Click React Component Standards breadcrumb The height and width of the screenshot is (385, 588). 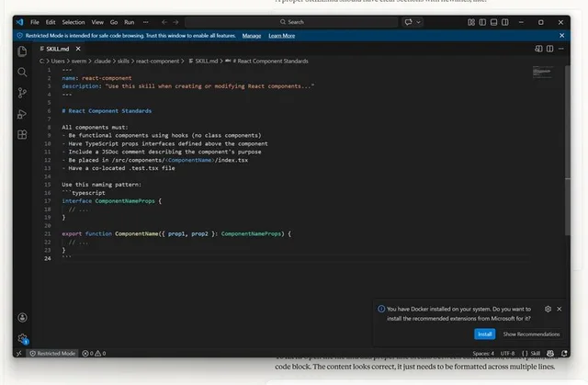pyautogui.click(x=266, y=62)
